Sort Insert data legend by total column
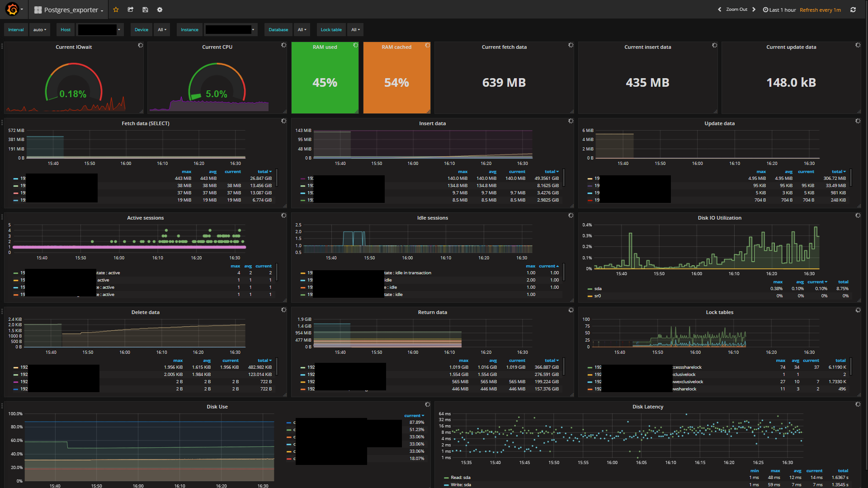This screenshot has width=868, height=488. [x=552, y=172]
